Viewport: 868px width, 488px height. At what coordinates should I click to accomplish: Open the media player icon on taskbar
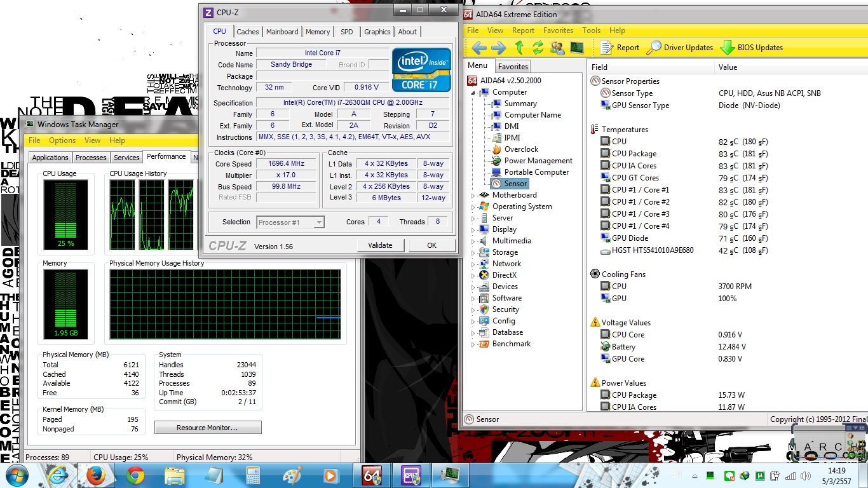330,475
